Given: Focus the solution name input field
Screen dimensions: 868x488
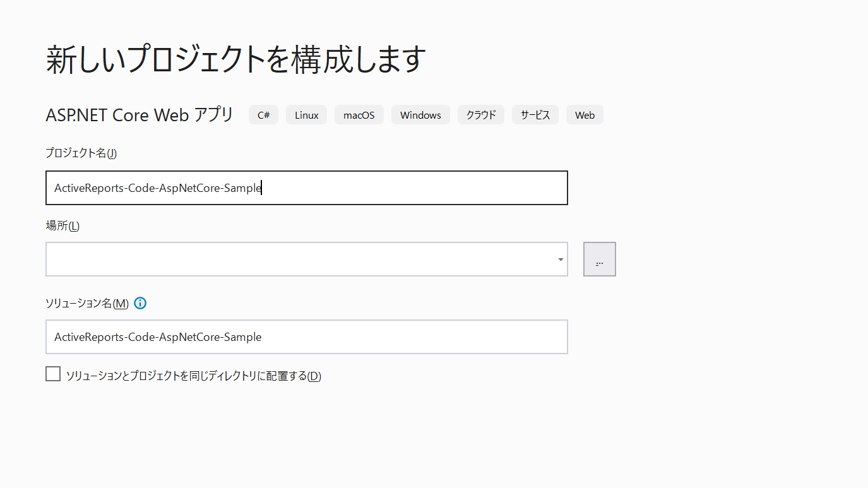Looking at the screenshot, I should (x=307, y=337).
